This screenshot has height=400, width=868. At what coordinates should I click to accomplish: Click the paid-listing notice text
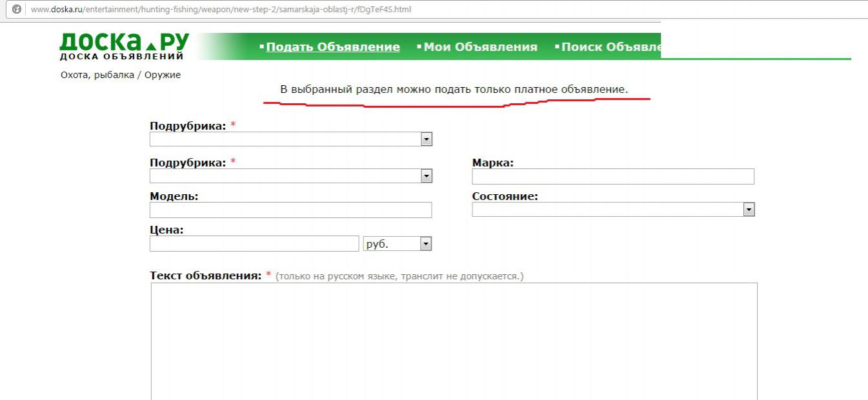tap(453, 89)
